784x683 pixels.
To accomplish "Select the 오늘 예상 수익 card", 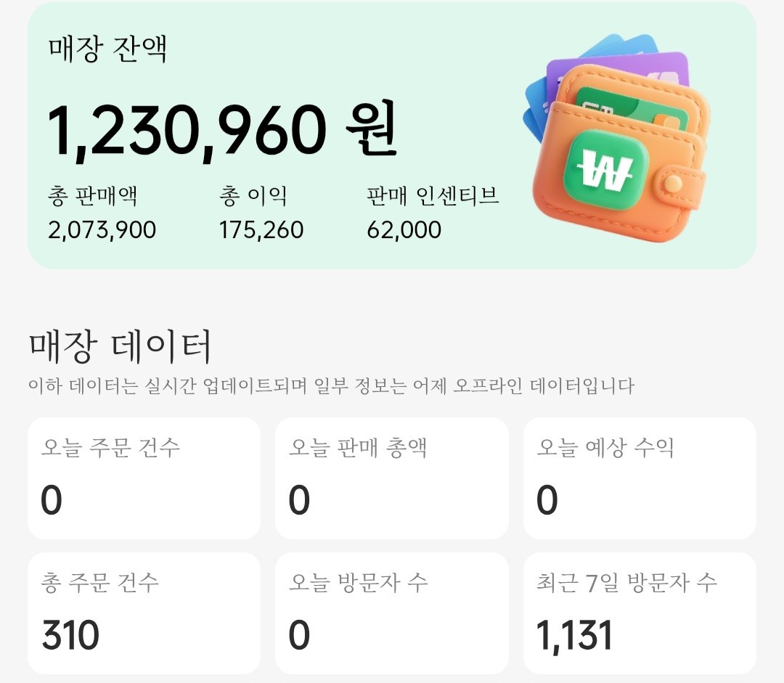I will pos(640,478).
